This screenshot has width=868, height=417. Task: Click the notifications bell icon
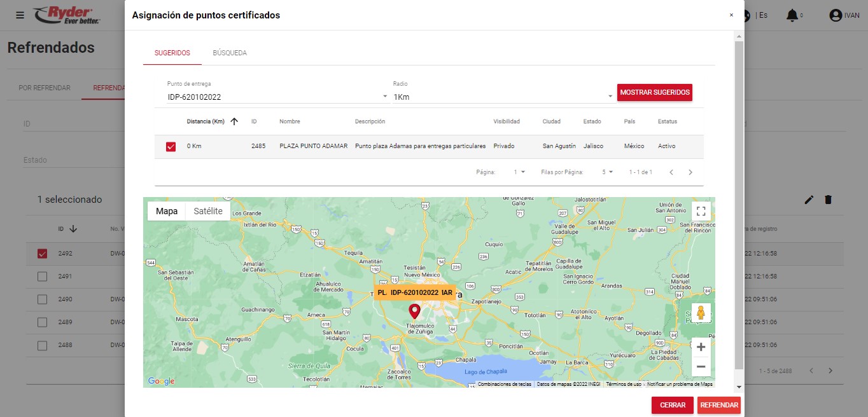click(x=792, y=15)
